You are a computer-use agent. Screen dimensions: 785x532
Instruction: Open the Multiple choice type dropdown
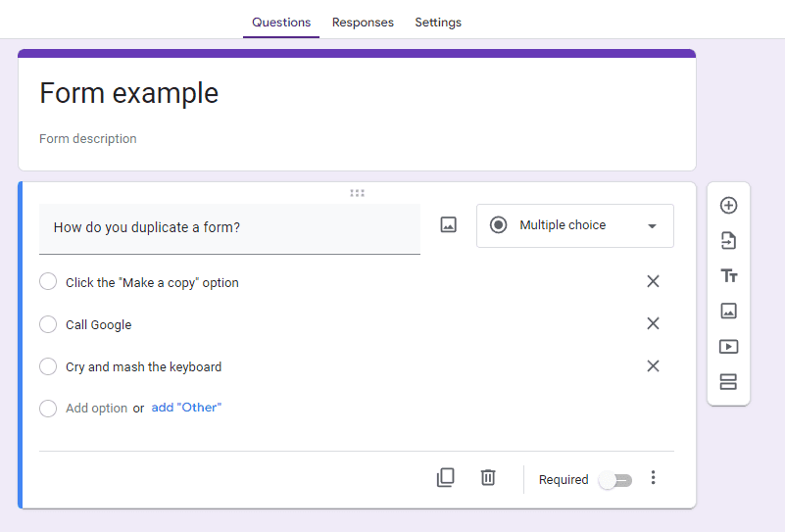coord(574,225)
